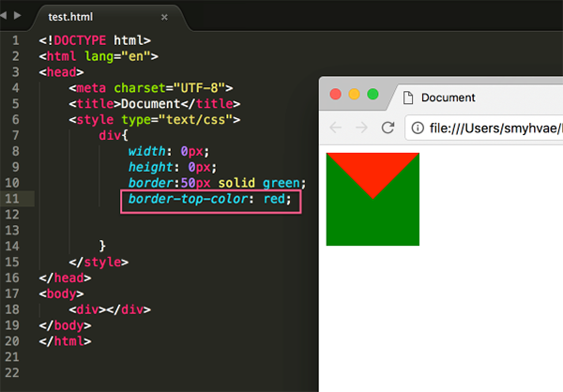
Task: Place the cursor on the border-top-color: red line
Action: [210, 200]
